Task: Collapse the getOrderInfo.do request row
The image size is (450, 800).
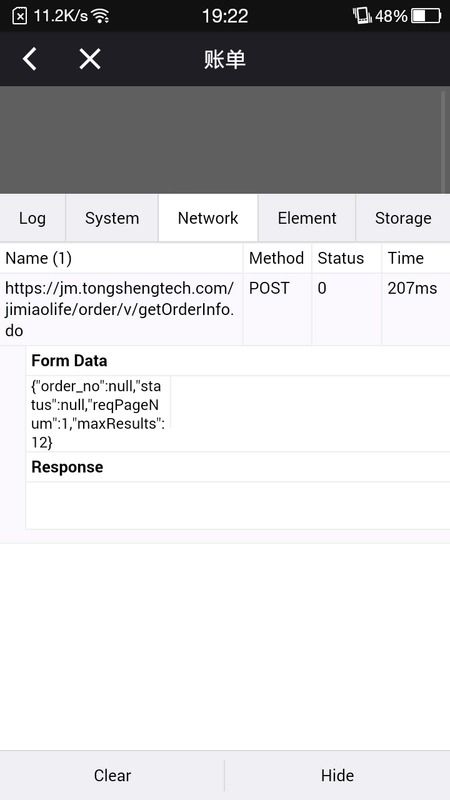Action: point(225,309)
